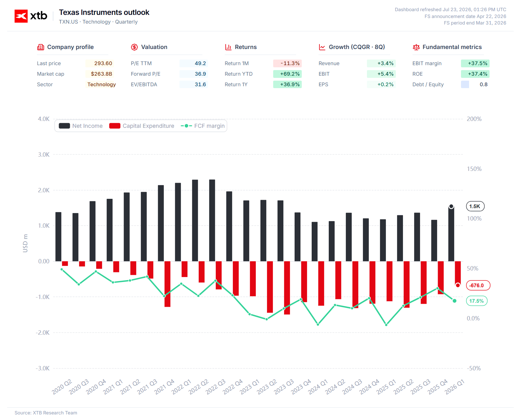Click the Dashboard refreshed timestamp
This screenshot has height=420, width=524.
[x=450, y=10]
